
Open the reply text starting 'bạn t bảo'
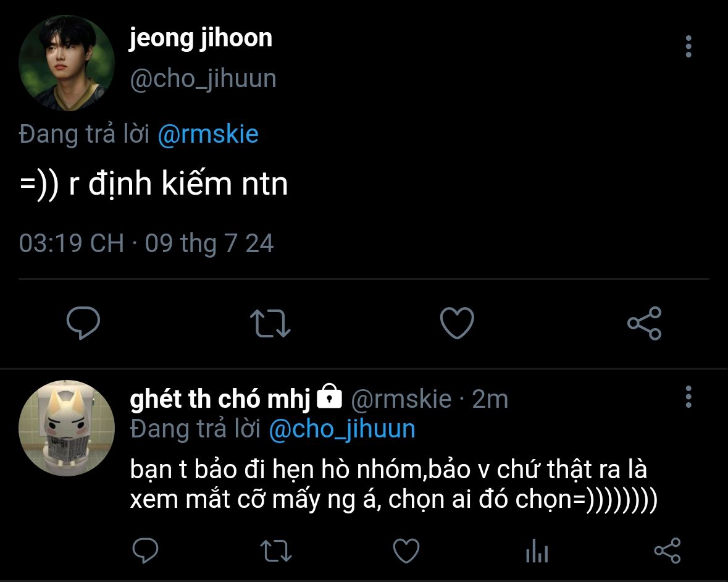tap(389, 484)
